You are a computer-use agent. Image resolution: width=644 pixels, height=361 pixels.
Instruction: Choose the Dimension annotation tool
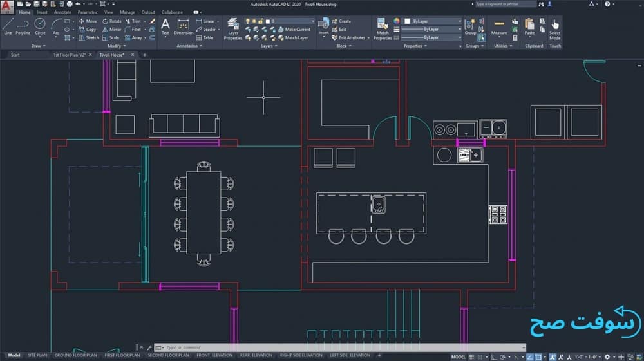184,27
